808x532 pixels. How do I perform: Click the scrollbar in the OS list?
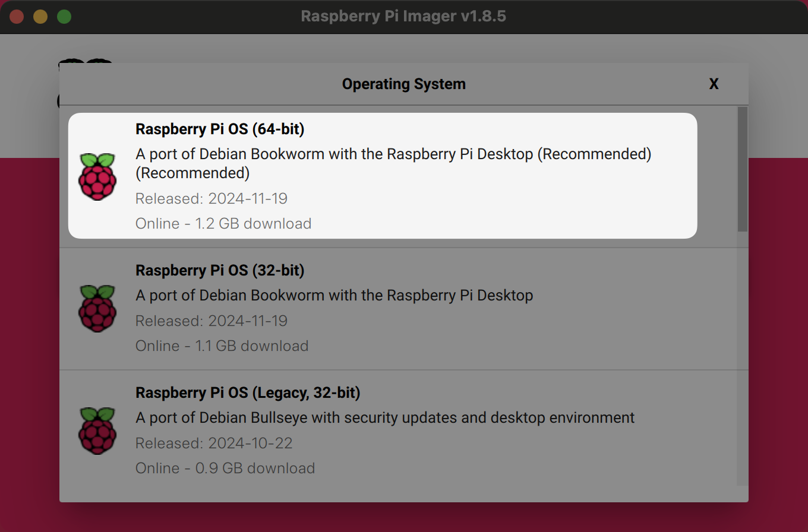(x=740, y=166)
